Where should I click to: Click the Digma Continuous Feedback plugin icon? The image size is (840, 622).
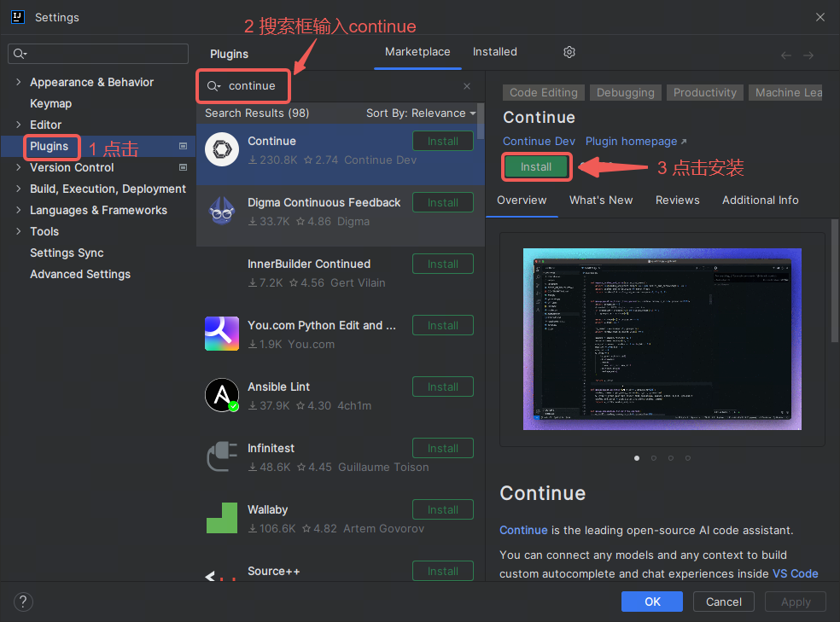point(222,211)
